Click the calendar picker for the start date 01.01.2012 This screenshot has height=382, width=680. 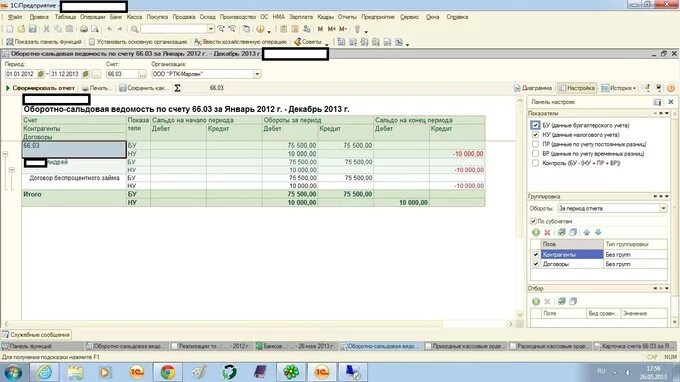(41, 74)
